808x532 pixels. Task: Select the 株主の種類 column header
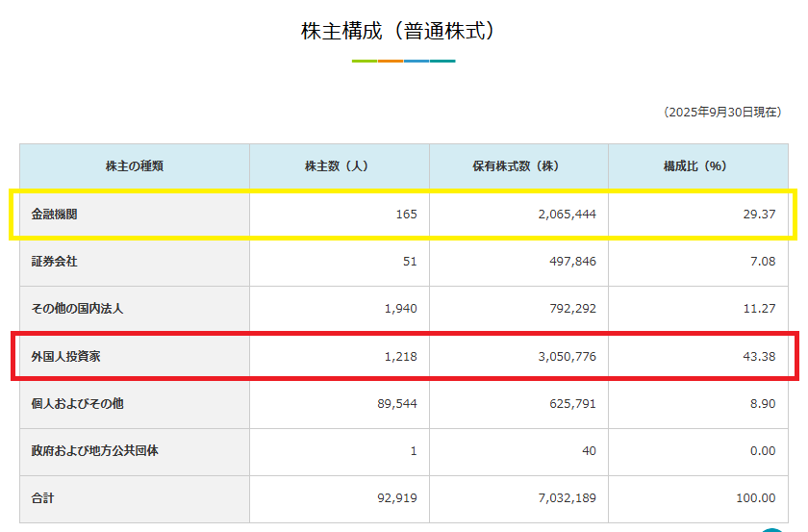(135, 166)
